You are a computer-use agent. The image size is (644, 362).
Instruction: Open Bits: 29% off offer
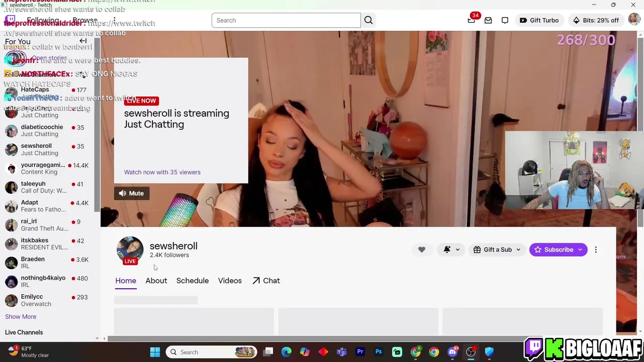pyautogui.click(x=596, y=20)
